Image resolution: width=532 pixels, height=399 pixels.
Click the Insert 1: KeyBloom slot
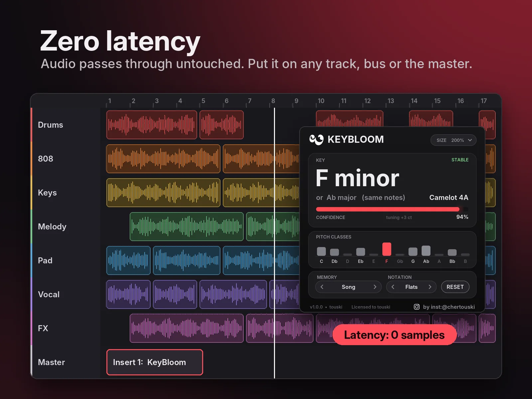click(155, 362)
